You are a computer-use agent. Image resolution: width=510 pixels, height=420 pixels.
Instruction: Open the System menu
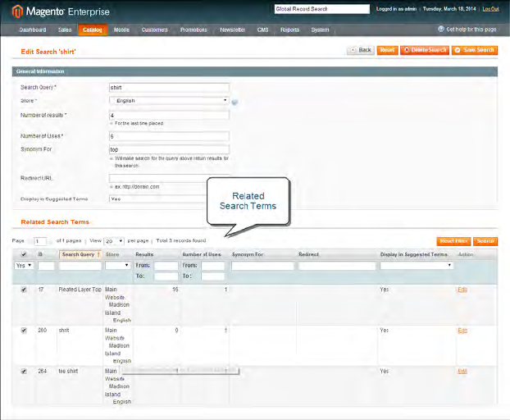(x=320, y=30)
